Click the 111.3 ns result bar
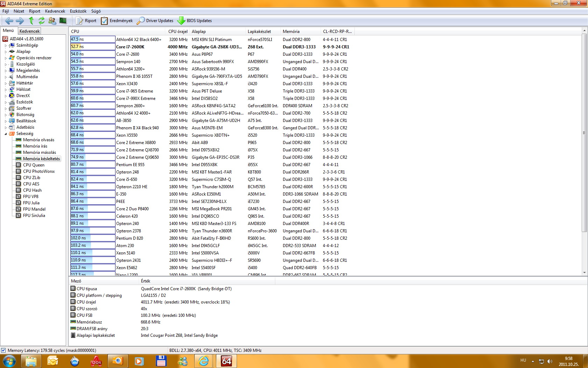 [x=93, y=267]
